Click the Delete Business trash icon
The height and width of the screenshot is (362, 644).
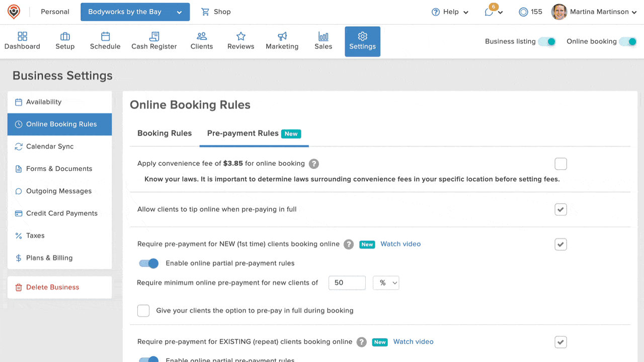click(x=19, y=288)
